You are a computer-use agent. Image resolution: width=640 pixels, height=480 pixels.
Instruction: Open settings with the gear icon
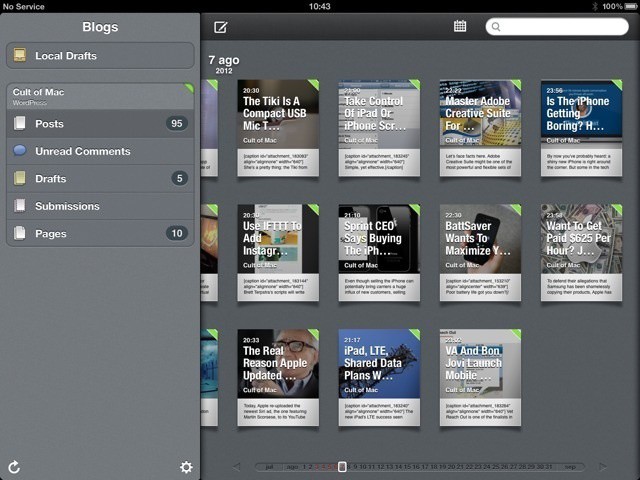[185, 467]
